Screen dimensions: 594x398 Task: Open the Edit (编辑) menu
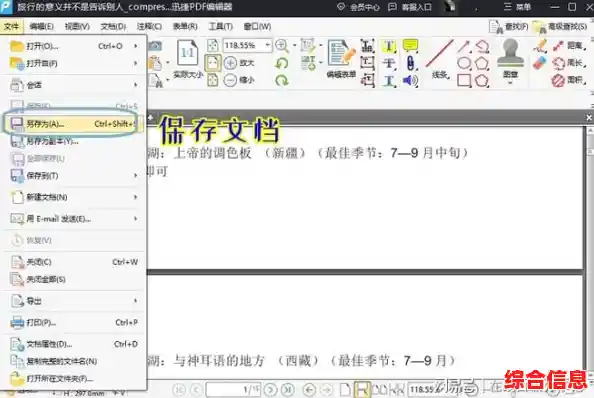[41, 27]
